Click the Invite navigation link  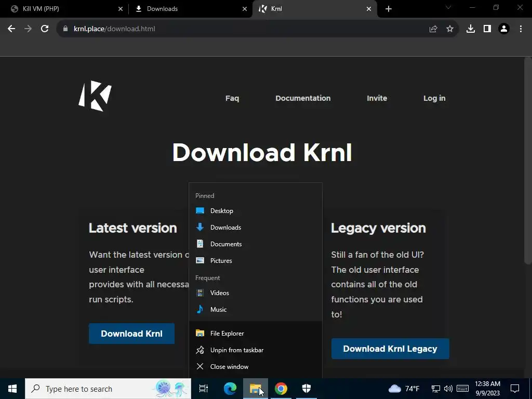(377, 98)
